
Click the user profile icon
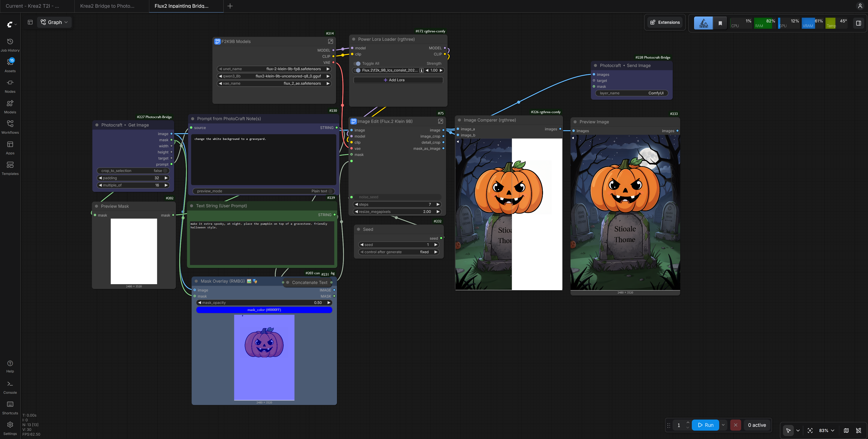[860, 6]
